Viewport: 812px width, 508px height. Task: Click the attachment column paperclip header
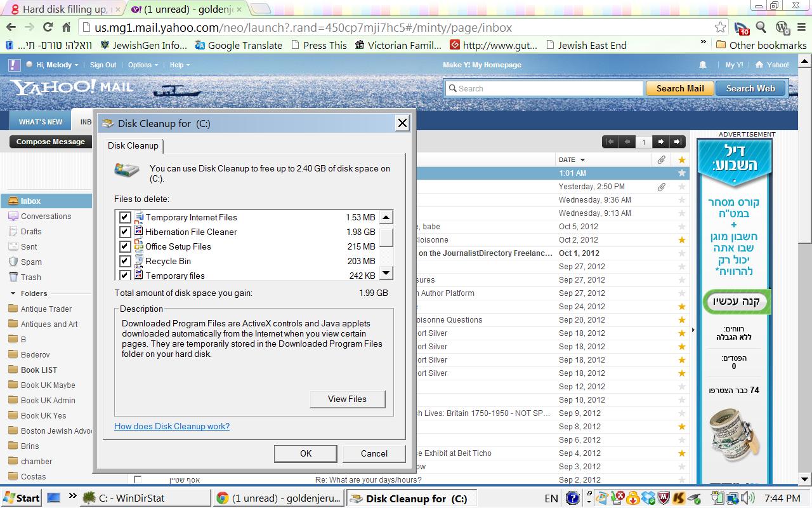pyautogui.click(x=661, y=160)
